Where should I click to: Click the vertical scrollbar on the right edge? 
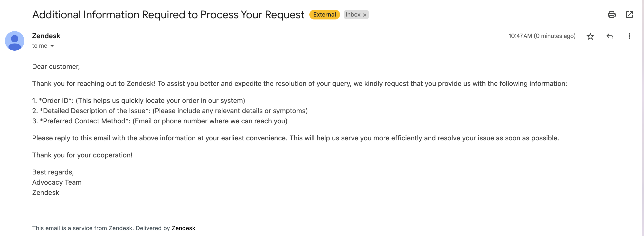tap(643, 118)
